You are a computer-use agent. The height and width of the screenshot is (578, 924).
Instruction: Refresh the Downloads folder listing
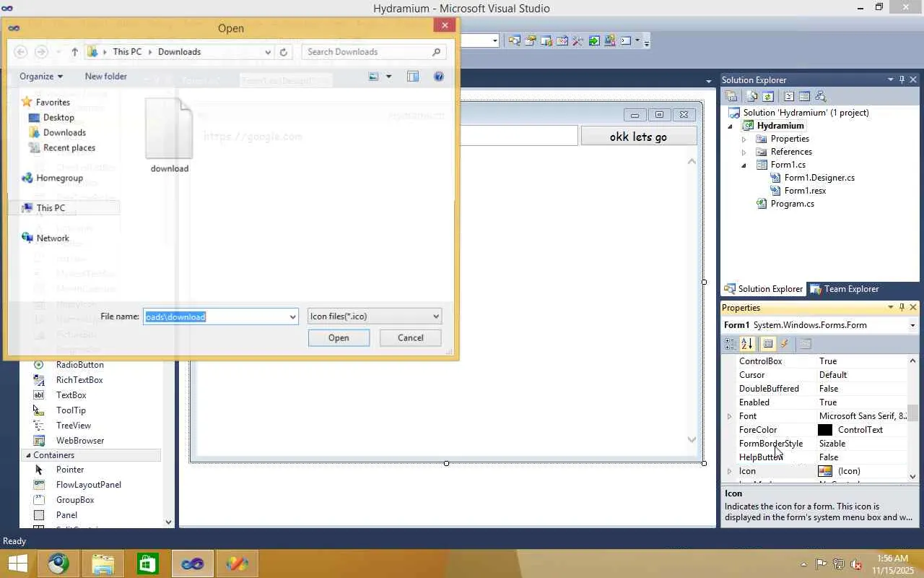[284, 52]
